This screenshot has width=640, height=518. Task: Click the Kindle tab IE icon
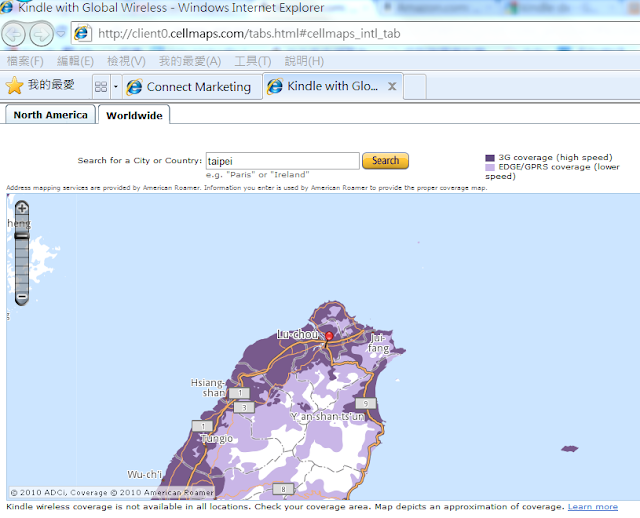(275, 86)
